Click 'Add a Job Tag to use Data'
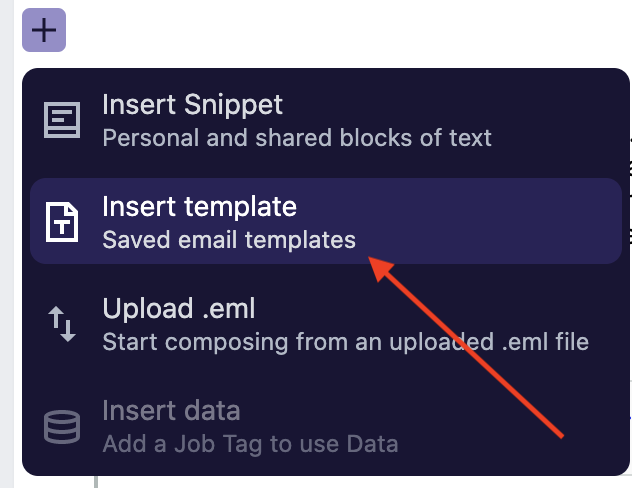 click(x=250, y=444)
